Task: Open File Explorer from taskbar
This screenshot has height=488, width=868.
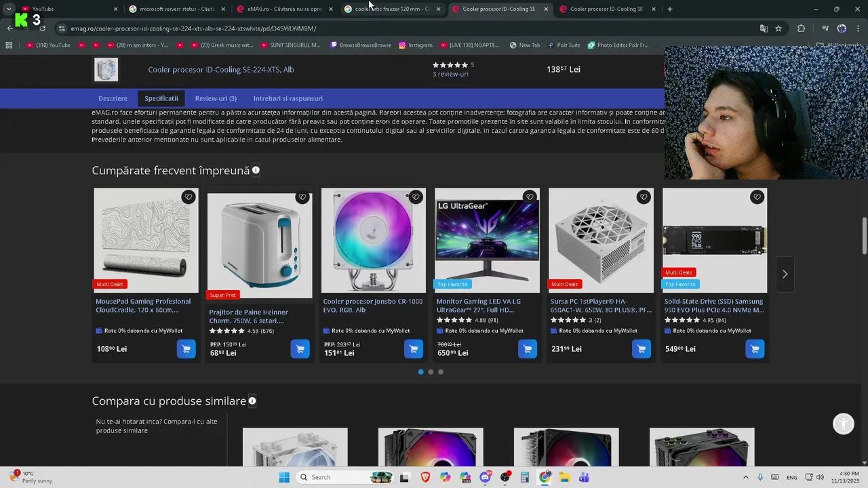Action: click(564, 477)
